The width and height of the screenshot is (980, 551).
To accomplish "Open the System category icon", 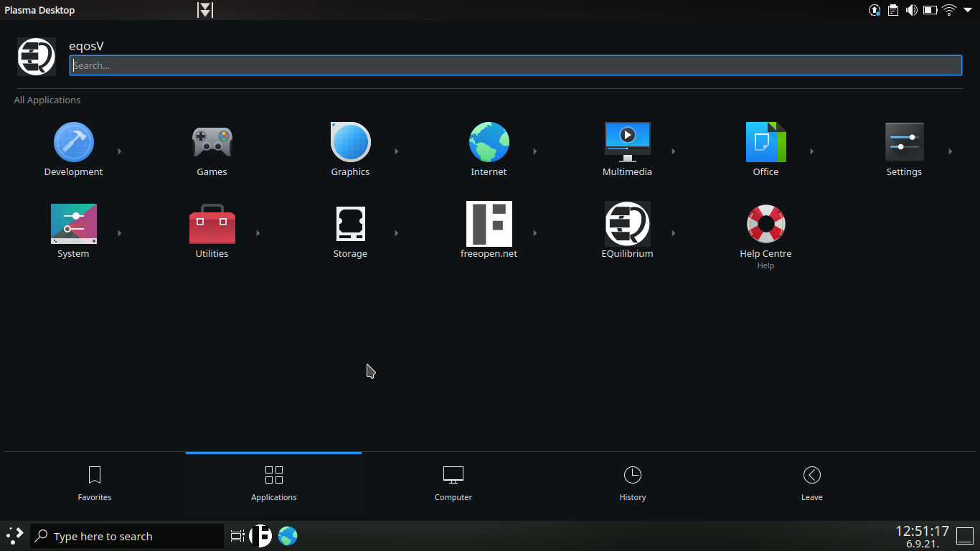I will [x=73, y=224].
